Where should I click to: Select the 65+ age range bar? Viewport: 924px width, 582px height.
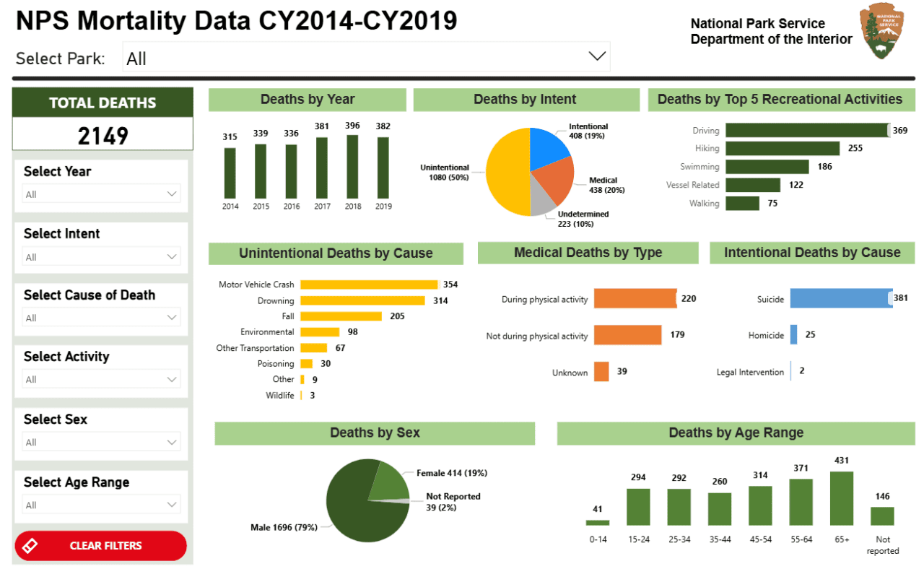click(x=842, y=499)
